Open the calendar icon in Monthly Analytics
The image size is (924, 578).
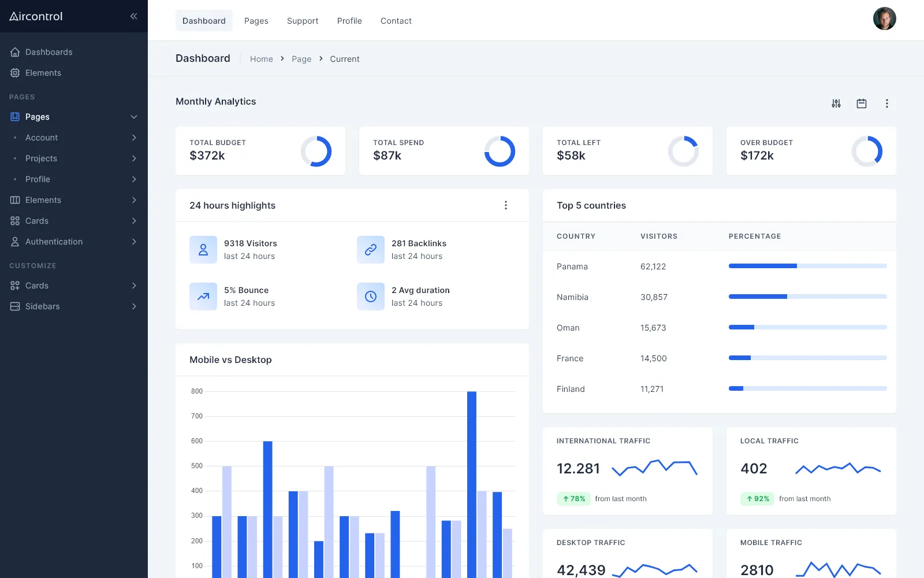tap(862, 103)
